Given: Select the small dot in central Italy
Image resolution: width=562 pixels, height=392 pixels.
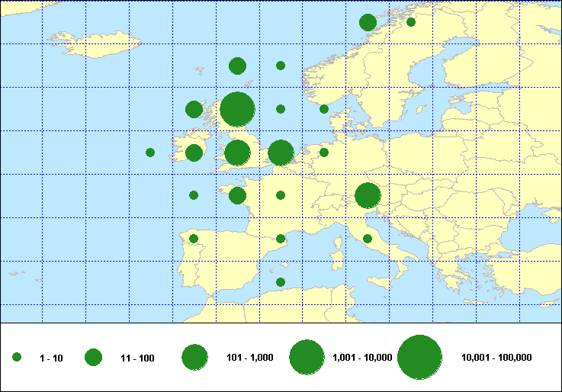Looking at the screenshot, I should [x=368, y=239].
